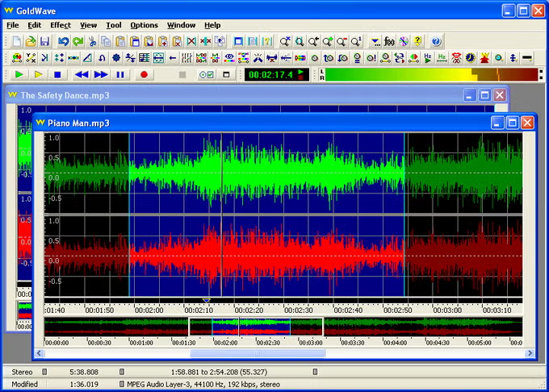Click the 00:02:30 mark on the time ruler

[x=299, y=310]
